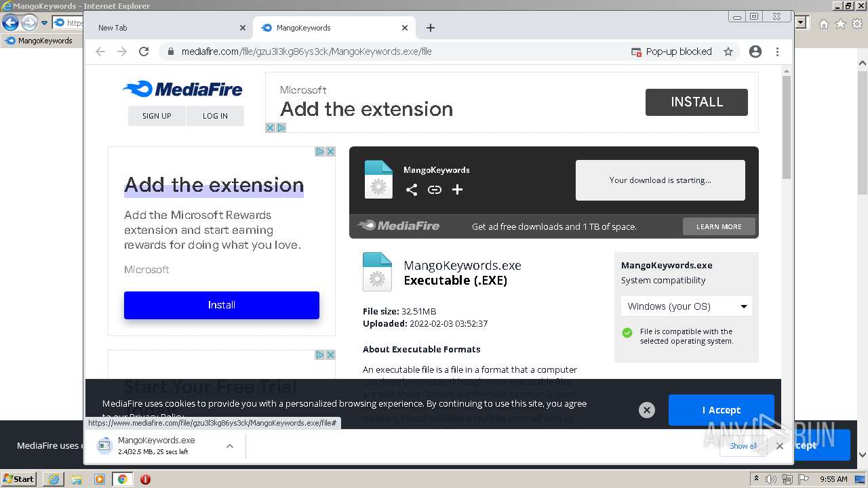Open Internet Explorer from the taskbar

54,479
